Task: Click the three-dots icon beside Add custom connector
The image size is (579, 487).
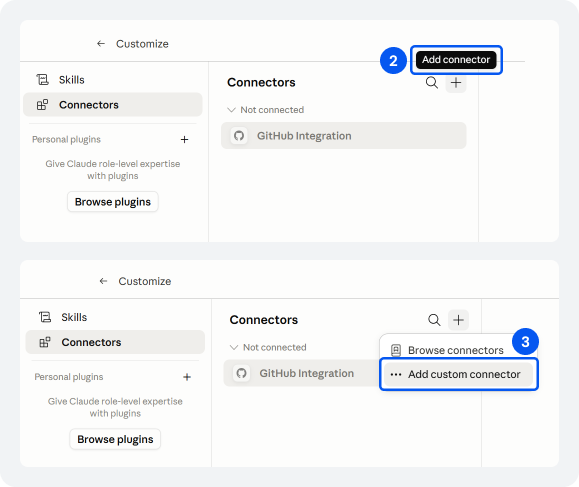Action: (396, 374)
